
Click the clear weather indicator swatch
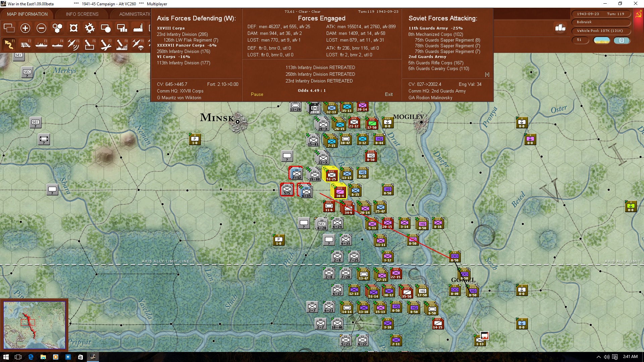click(x=602, y=40)
